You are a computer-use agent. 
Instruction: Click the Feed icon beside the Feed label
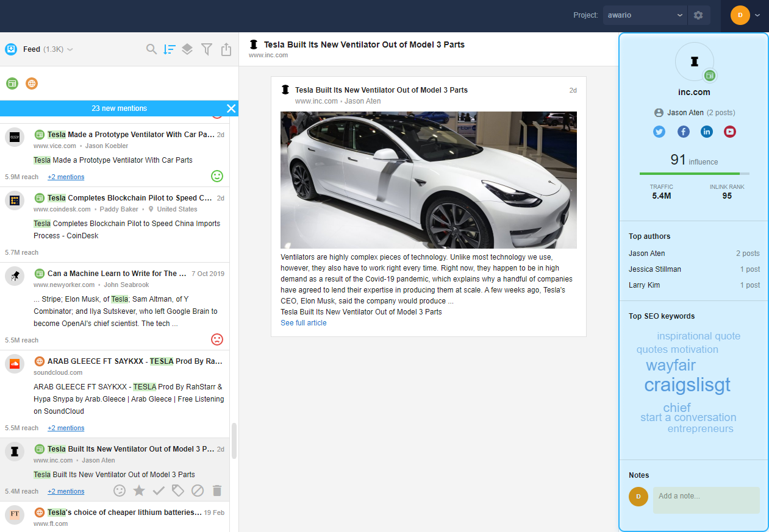pos(10,49)
